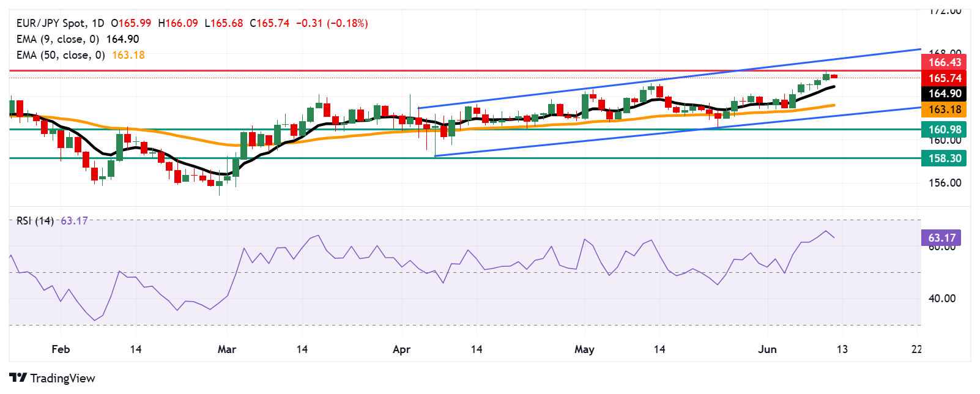Click the 156.00 price axis label
The image size is (980, 394).
945,183
